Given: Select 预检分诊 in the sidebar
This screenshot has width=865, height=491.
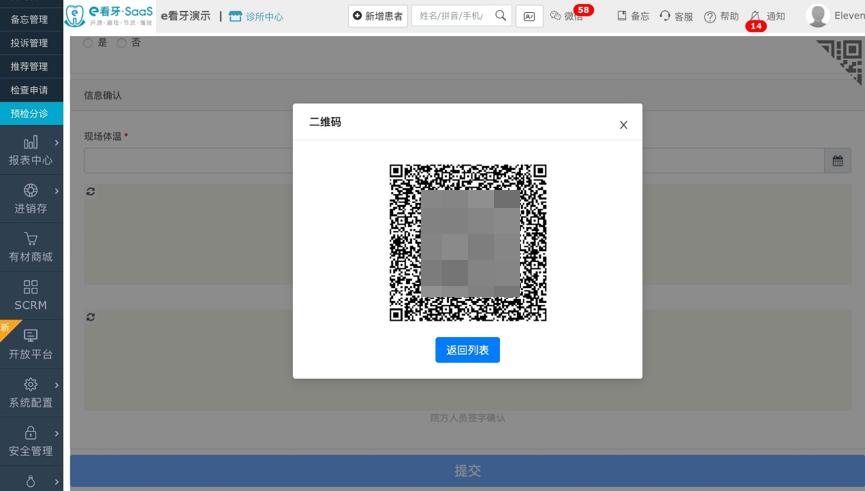Looking at the screenshot, I should coord(29,114).
